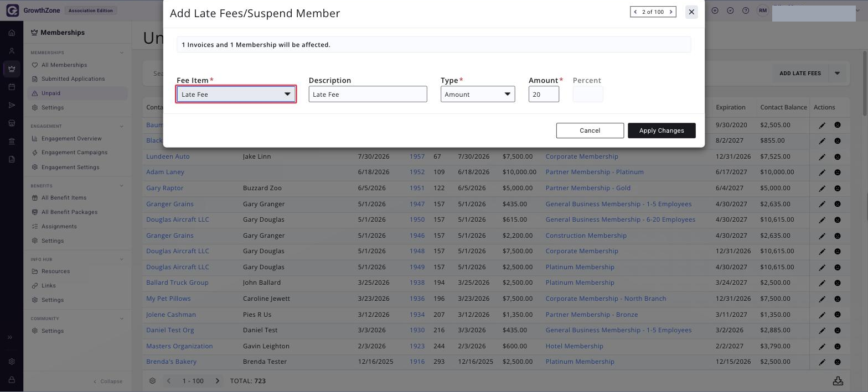Click Apply Changes button
868x392 pixels.
[662, 130]
